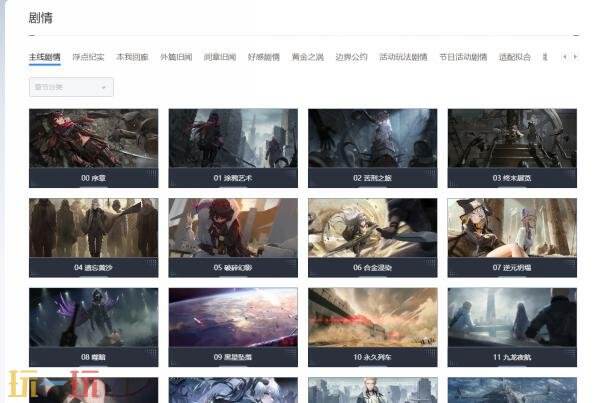Open the 边界公约 tab
The width and height of the screenshot is (600, 403).
coord(352,57)
